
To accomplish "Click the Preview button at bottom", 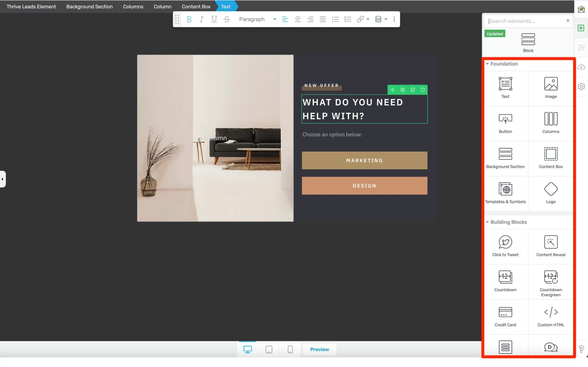I will [x=319, y=349].
